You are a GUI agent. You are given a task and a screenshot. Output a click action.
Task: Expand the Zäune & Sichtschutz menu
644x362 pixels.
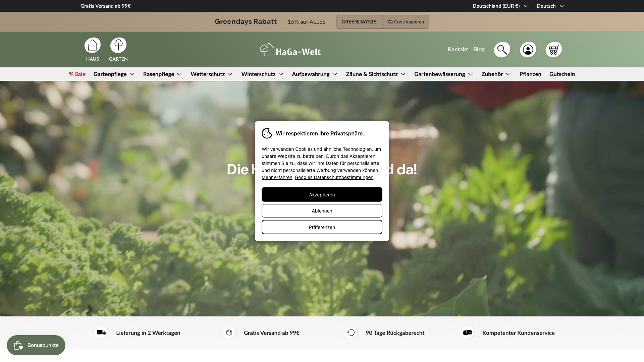point(376,74)
